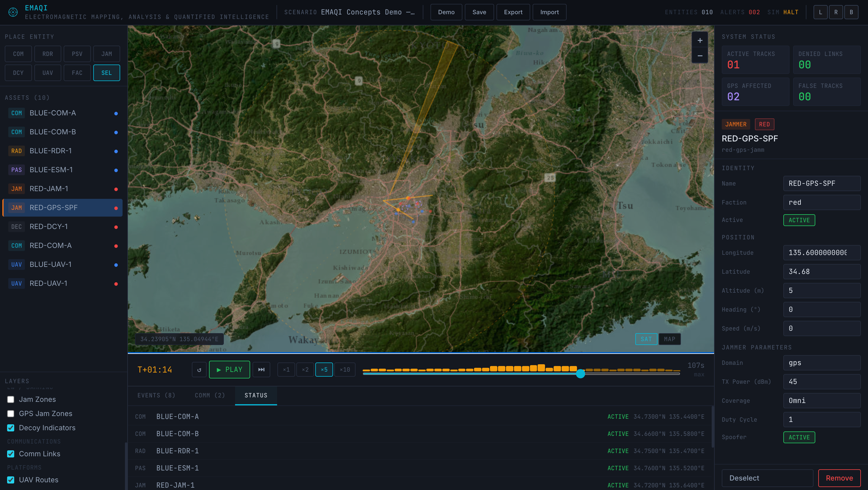The image size is (868, 490).
Task: Choose the RDR entity placement tool
Action: pos(47,54)
